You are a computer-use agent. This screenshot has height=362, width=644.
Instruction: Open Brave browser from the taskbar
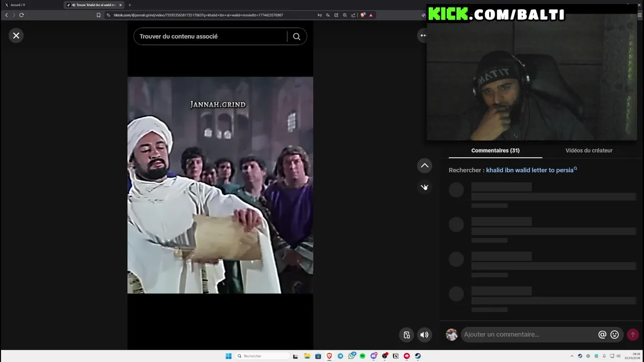pyautogui.click(x=329, y=356)
